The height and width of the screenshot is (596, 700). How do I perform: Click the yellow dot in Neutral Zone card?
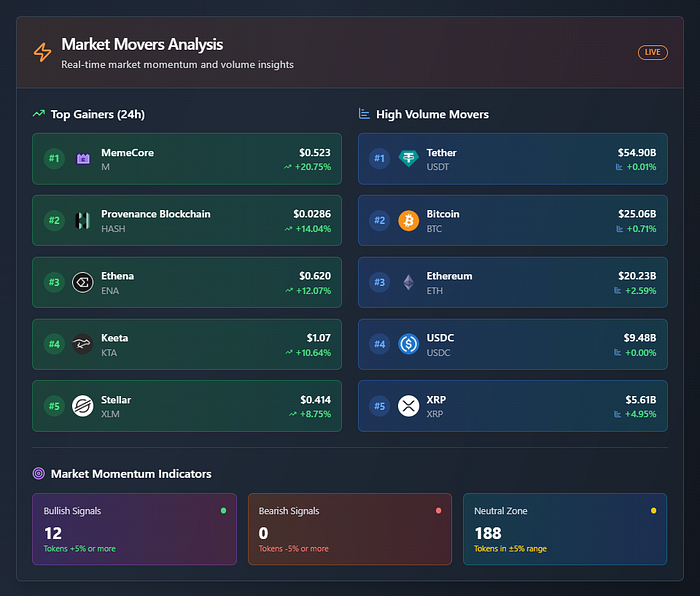click(654, 510)
